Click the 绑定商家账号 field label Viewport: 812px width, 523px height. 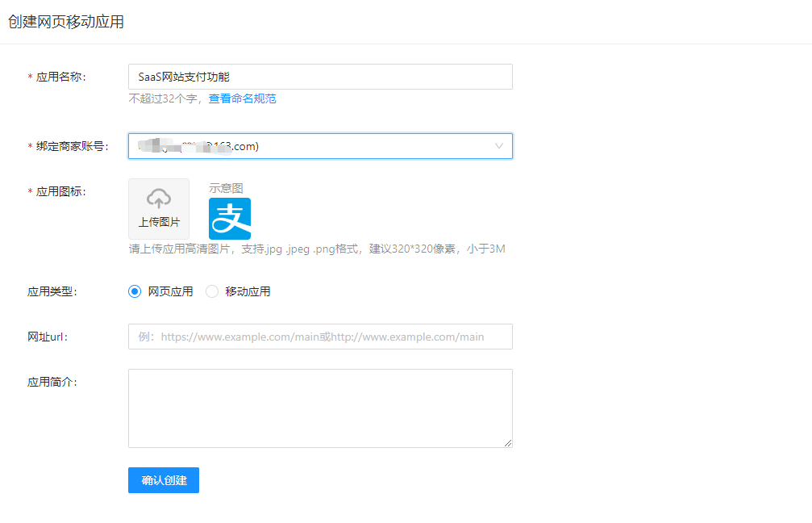[x=72, y=147]
